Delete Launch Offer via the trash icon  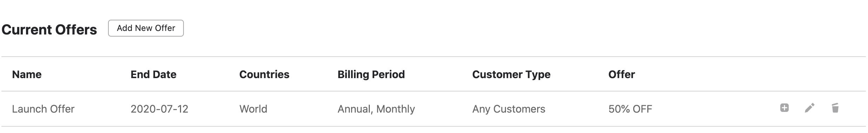pos(835,108)
